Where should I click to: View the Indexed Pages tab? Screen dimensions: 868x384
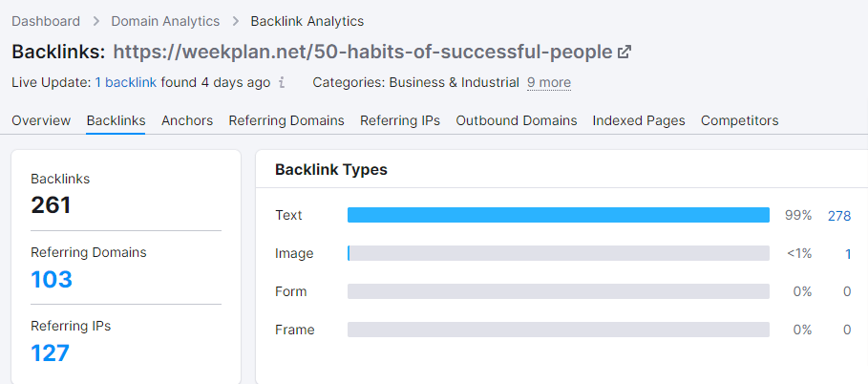point(639,120)
